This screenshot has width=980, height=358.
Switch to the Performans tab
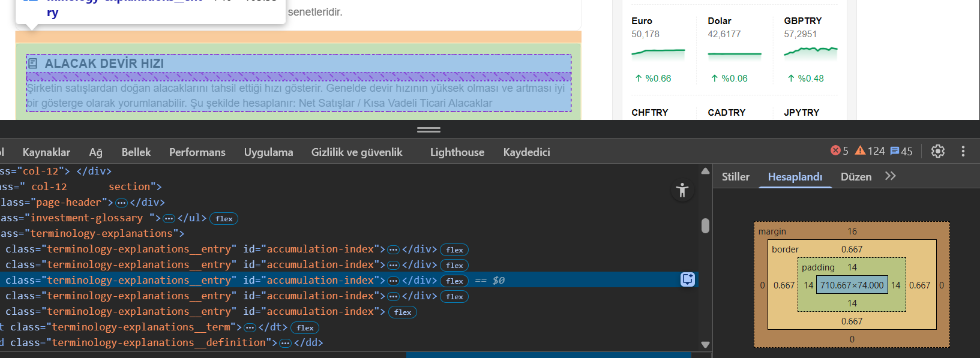click(x=197, y=152)
